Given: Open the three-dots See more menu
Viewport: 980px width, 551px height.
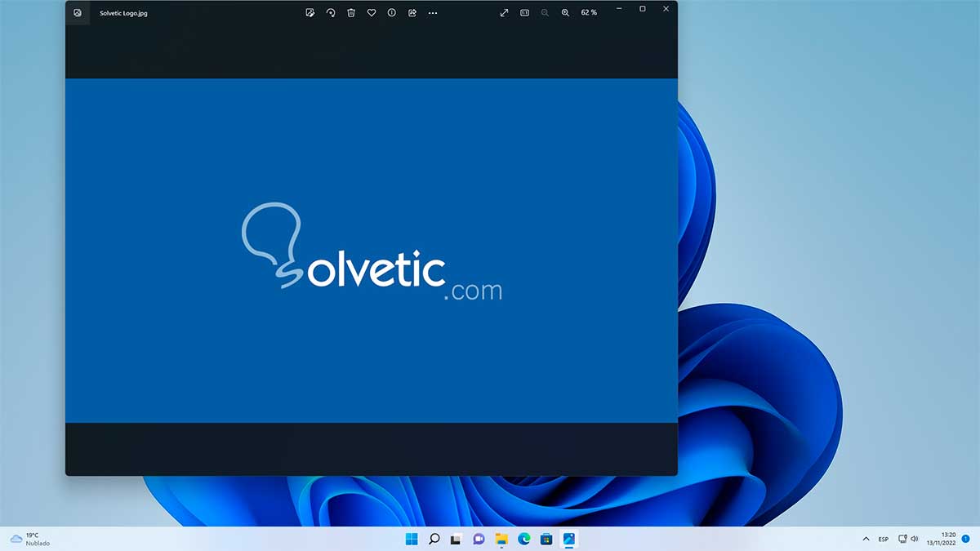Looking at the screenshot, I should tap(433, 13).
